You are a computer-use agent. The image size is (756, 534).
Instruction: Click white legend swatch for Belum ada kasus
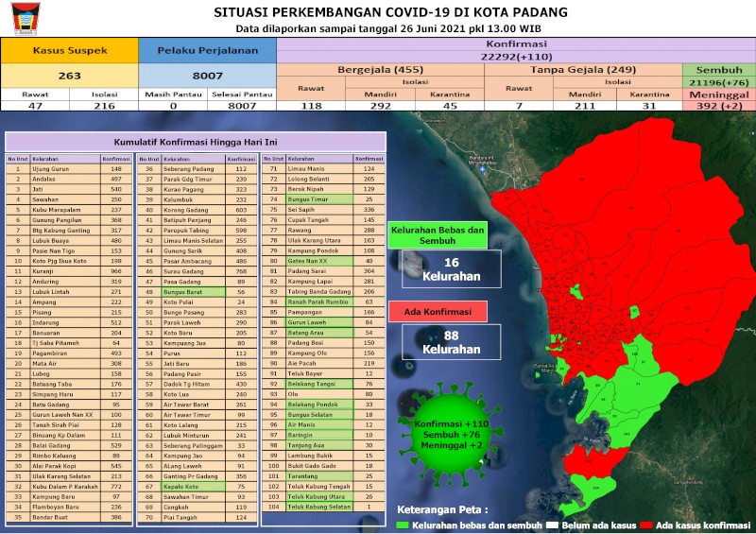[x=553, y=525]
